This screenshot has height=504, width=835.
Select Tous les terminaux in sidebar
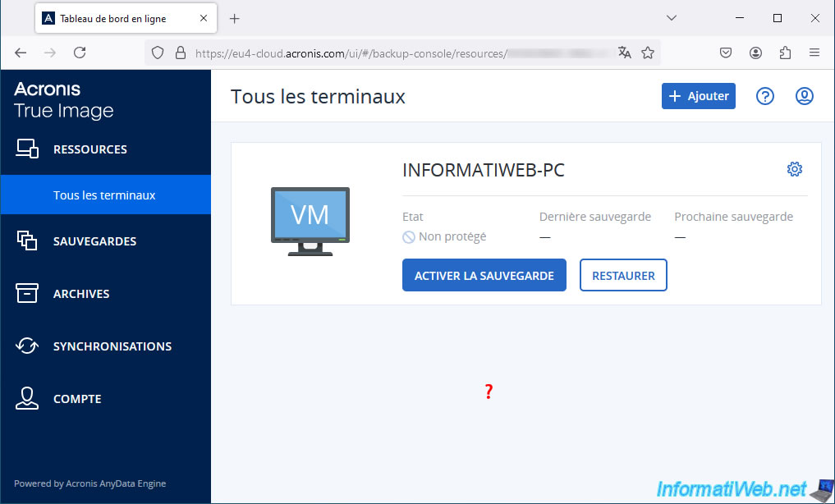[x=105, y=195]
